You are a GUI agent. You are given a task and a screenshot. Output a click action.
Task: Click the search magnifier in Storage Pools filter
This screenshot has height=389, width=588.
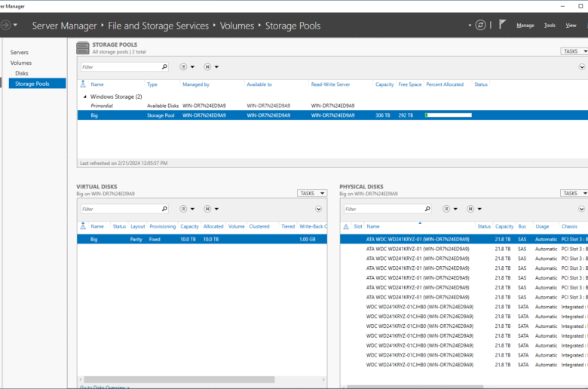click(x=164, y=67)
